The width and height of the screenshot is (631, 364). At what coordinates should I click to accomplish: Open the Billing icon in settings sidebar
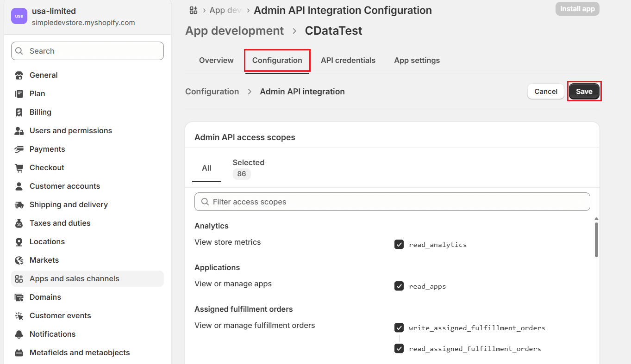tap(19, 112)
